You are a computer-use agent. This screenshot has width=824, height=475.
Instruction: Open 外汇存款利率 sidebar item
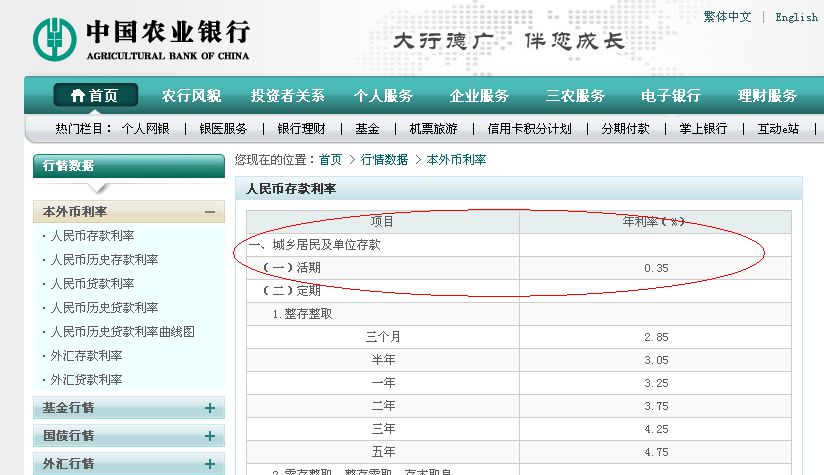(86, 356)
